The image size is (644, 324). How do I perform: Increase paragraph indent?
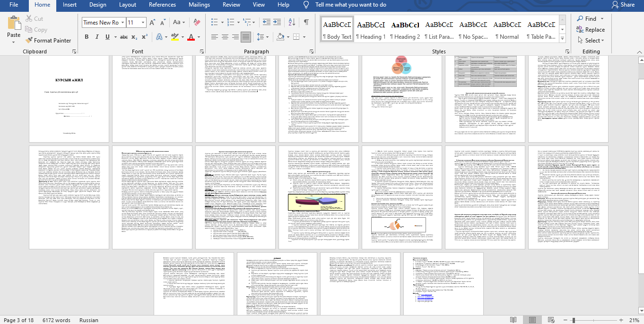(x=278, y=22)
